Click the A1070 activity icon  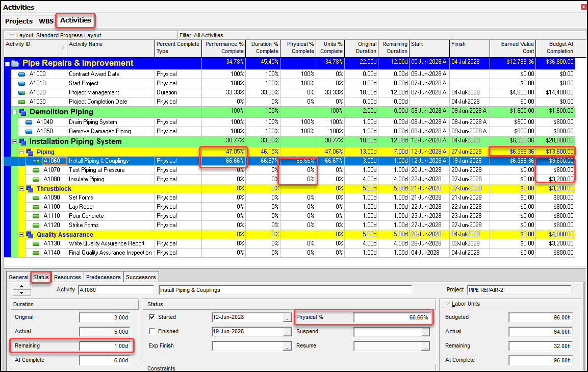(x=36, y=170)
